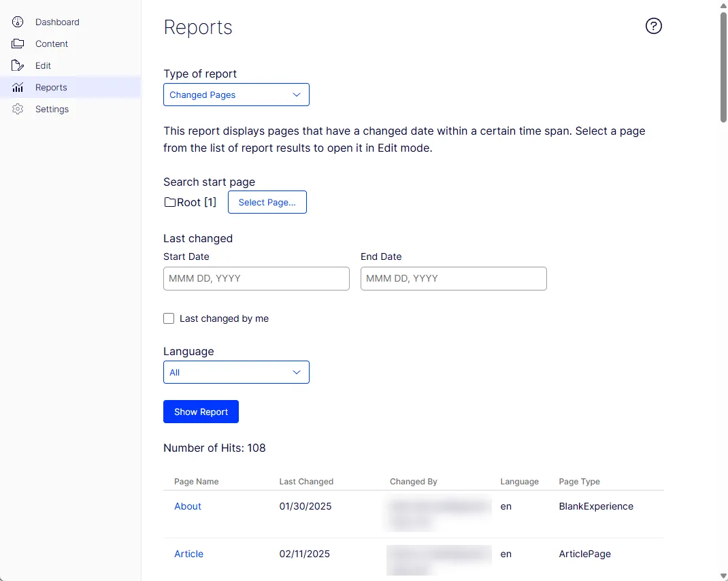Tick the Last changed by me checkbox

[169, 318]
